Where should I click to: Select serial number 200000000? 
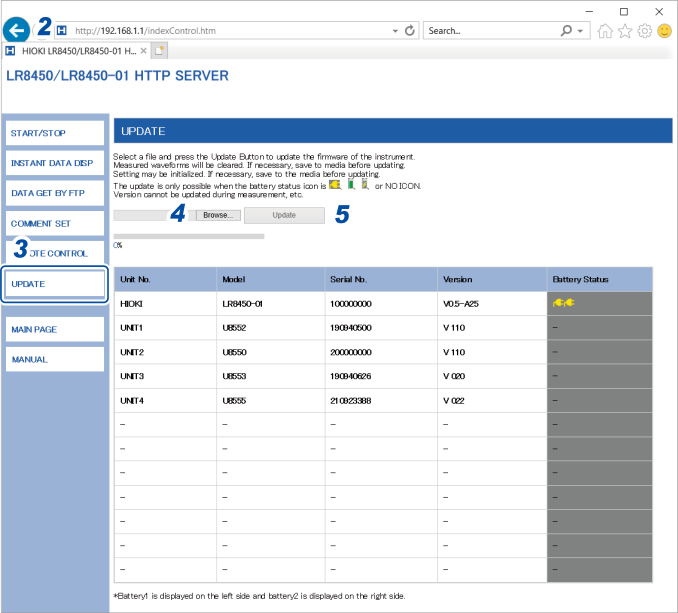click(381, 352)
